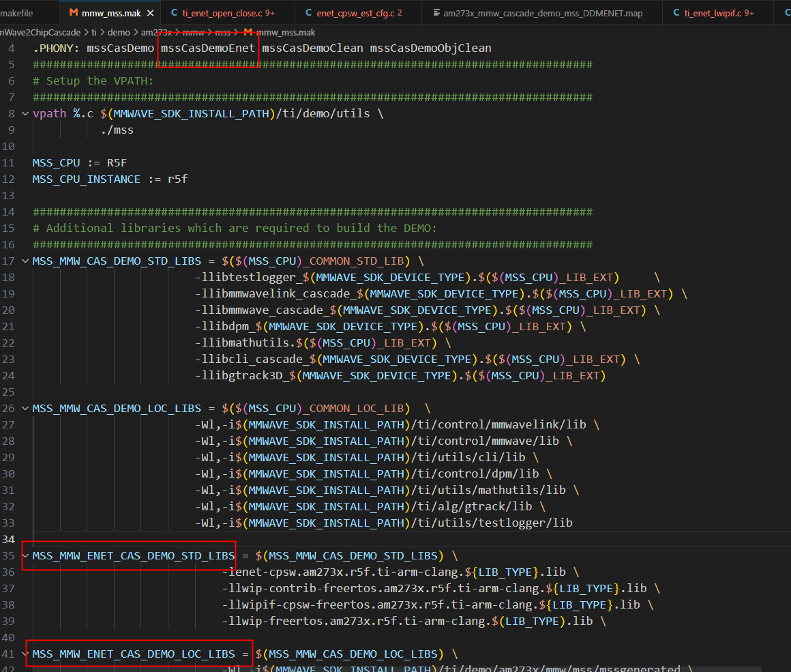Click the C icon on ti_enet_open_close.c tab
This screenshot has height=672, width=791.
pos(174,13)
